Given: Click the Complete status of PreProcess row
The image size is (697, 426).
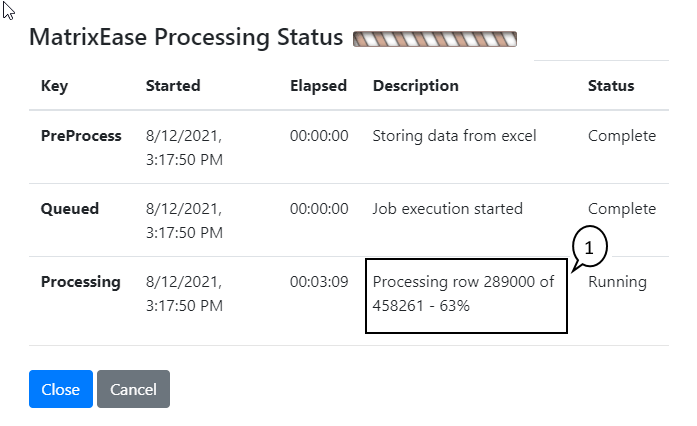Looking at the screenshot, I should (x=621, y=136).
